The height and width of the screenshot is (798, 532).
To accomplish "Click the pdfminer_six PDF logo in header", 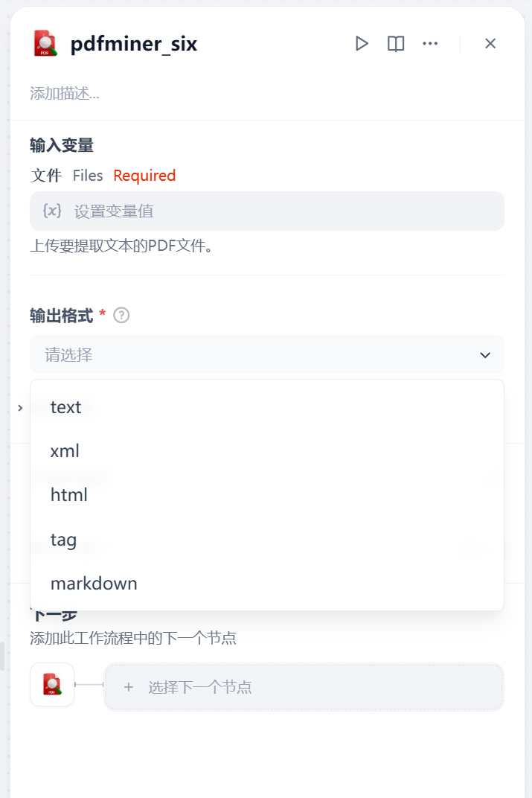I will (x=46, y=43).
